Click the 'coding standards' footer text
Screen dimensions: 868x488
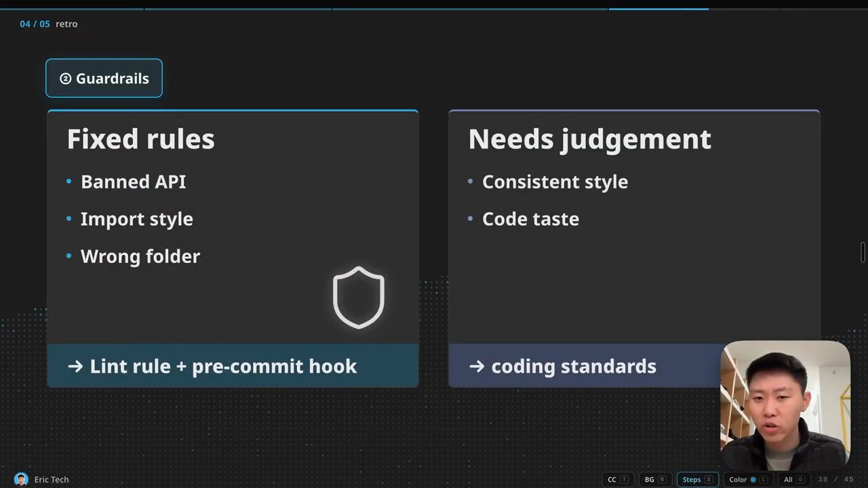tap(574, 366)
